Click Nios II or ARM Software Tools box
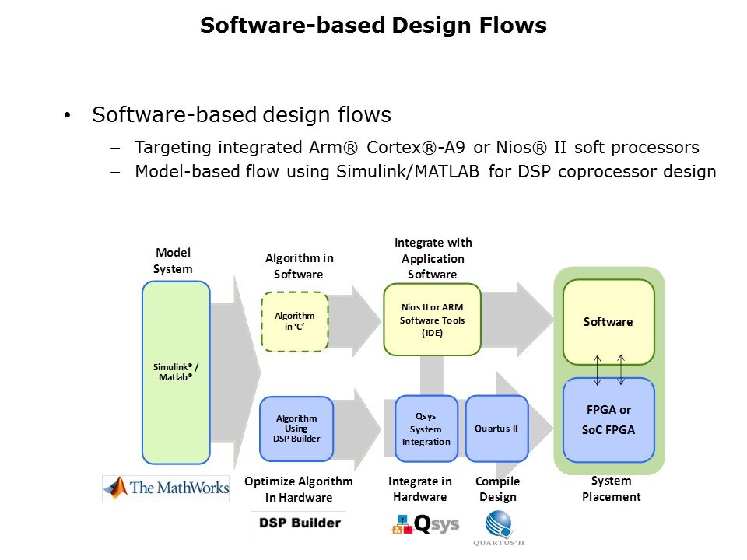The height and width of the screenshot is (560, 747). (x=432, y=320)
